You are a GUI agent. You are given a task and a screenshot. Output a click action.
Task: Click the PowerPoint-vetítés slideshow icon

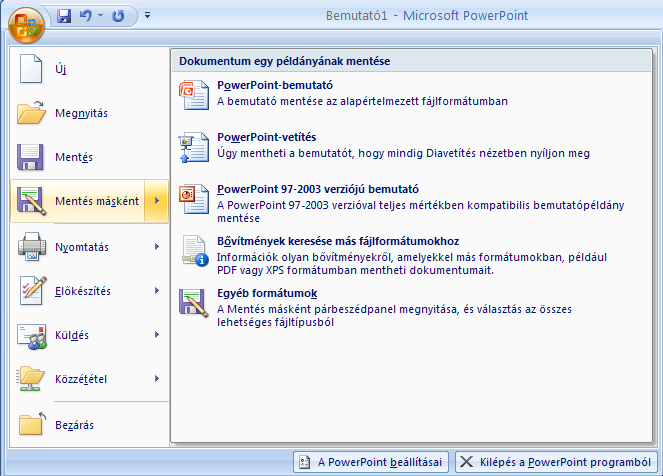194,147
